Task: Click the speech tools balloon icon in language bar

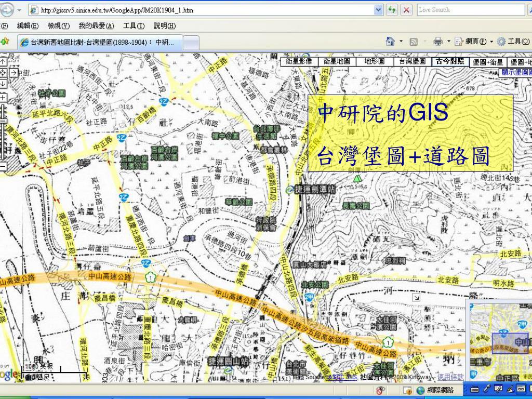Action: pyautogui.click(x=498, y=389)
